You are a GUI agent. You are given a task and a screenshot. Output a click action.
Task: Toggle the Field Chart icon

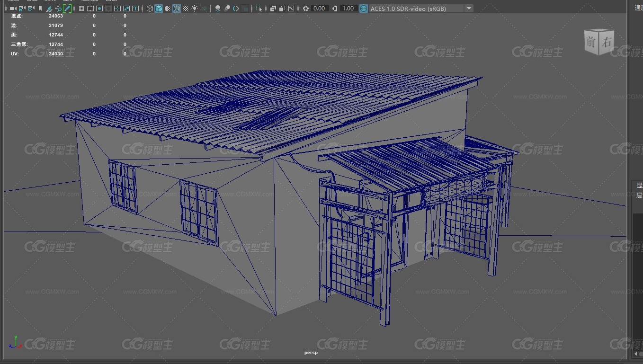coord(117,9)
